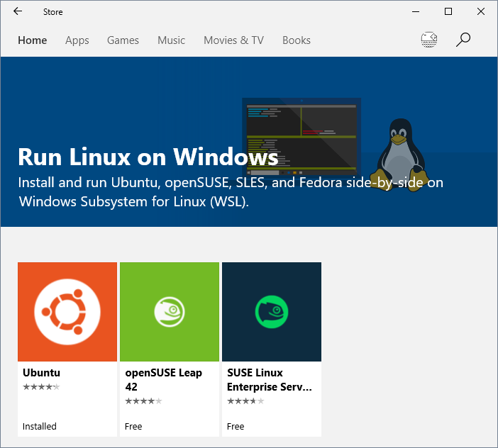Minimize the Store window

416,12
